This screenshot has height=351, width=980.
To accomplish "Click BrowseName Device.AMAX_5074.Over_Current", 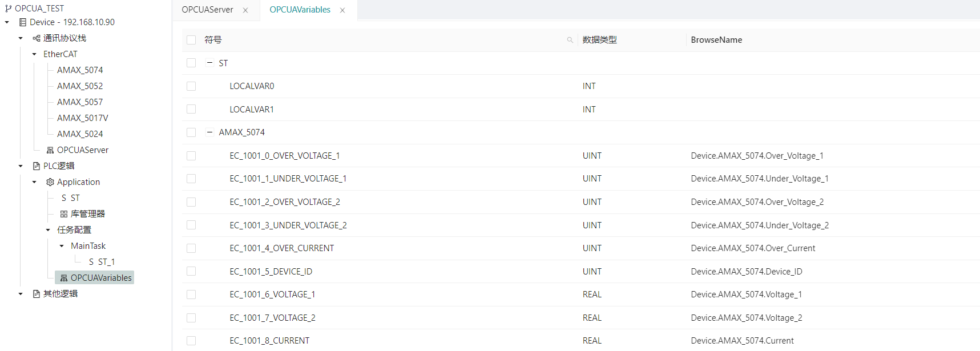I will (x=753, y=248).
